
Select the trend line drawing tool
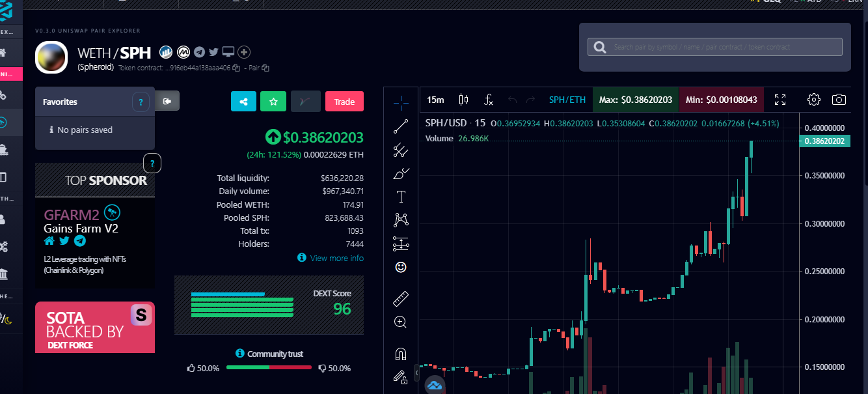click(401, 126)
